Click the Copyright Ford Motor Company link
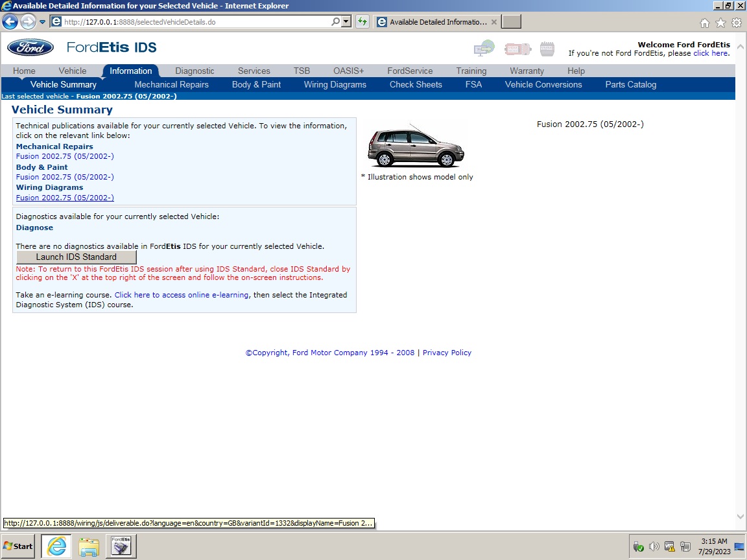Viewport: 747px width, 560px height. [330, 353]
